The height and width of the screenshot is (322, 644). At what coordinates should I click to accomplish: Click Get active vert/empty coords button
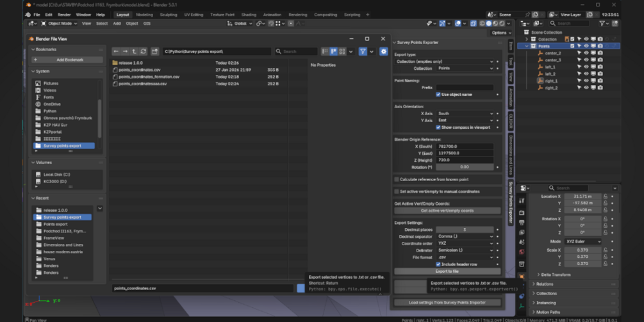(447, 211)
